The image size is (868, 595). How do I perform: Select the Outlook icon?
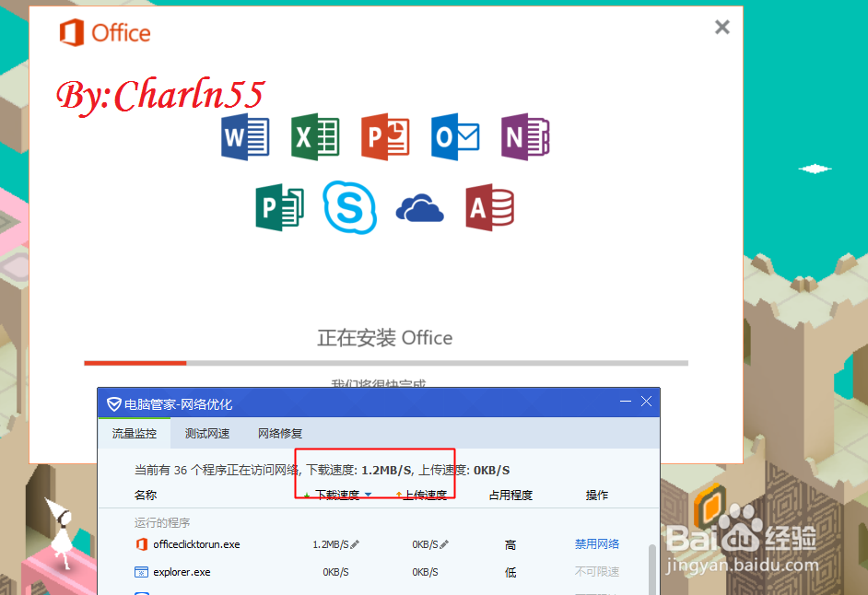[x=455, y=135]
